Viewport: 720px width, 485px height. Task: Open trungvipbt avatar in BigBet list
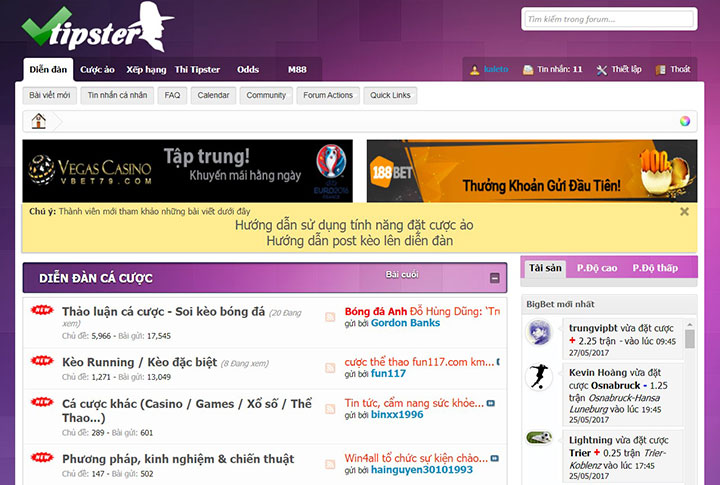pyautogui.click(x=539, y=332)
